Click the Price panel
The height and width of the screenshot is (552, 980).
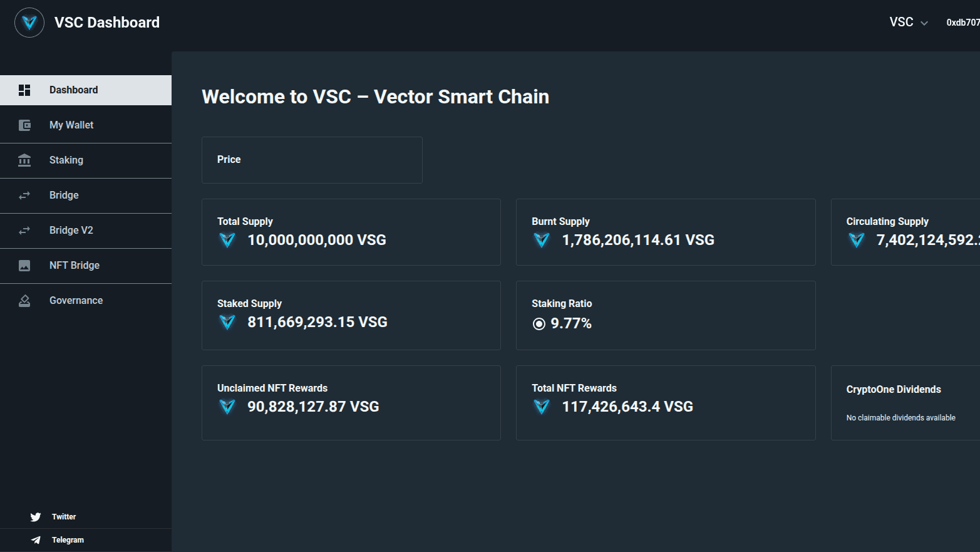[x=311, y=160]
